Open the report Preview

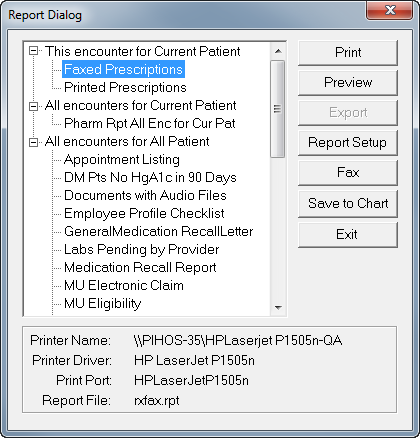coord(348,83)
